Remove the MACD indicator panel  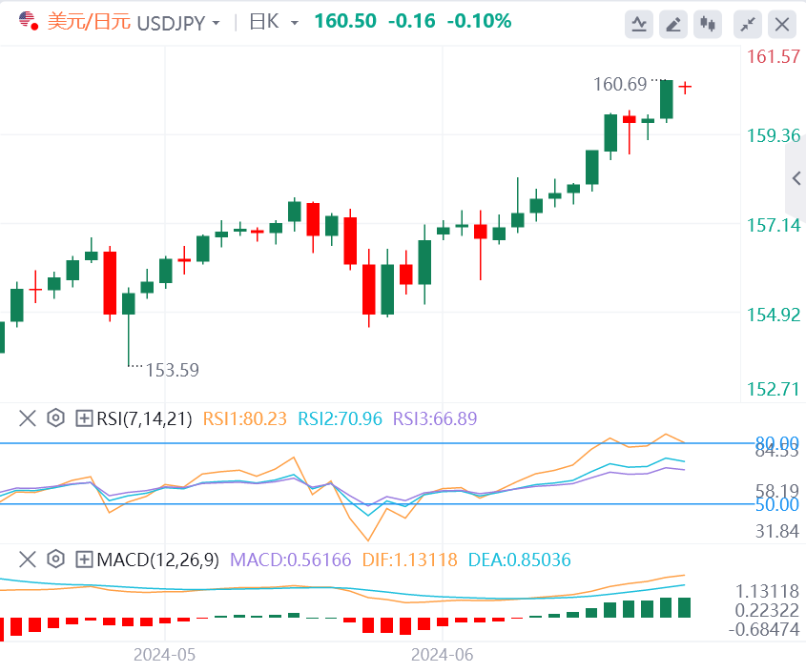[x=28, y=559]
